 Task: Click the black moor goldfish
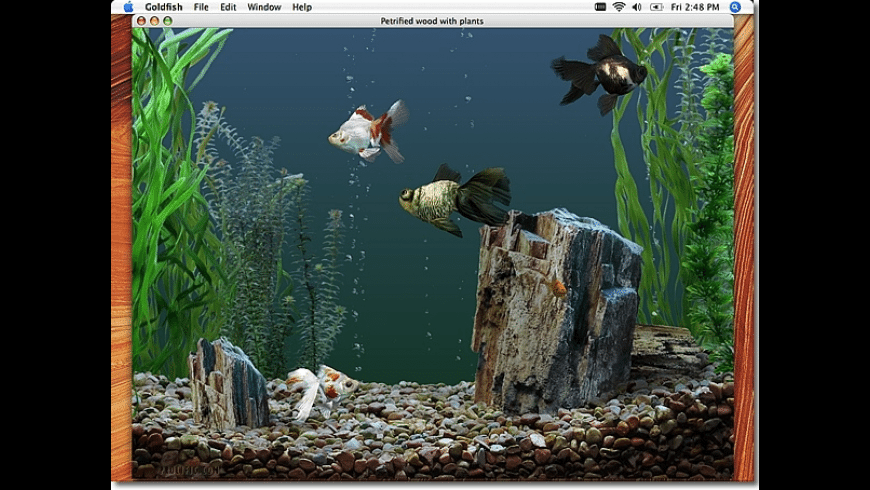coord(599,74)
